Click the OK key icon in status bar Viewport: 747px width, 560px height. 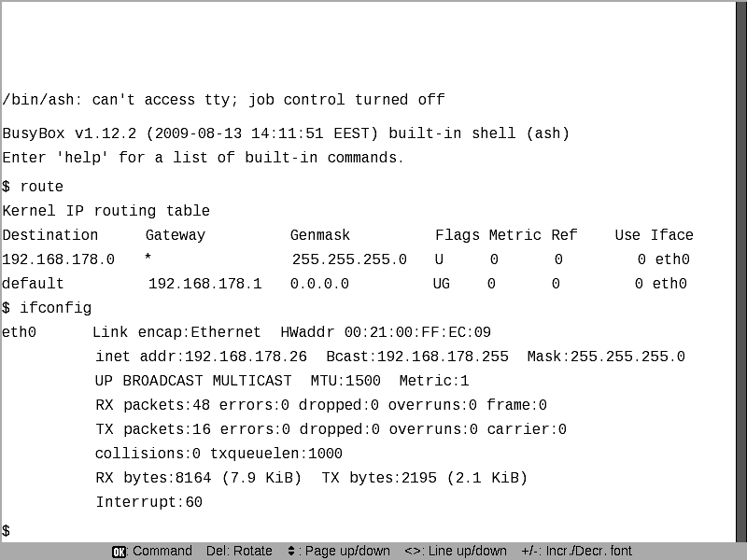point(119,552)
